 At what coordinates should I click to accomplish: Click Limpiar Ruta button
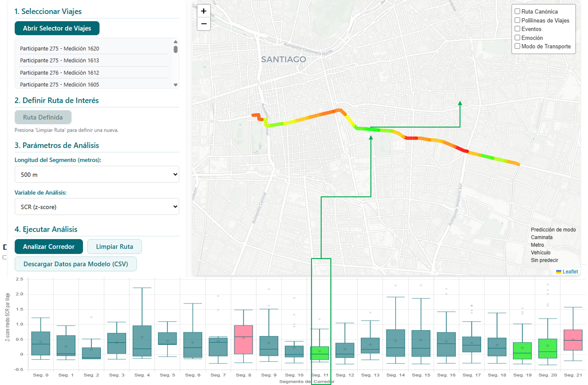click(114, 246)
